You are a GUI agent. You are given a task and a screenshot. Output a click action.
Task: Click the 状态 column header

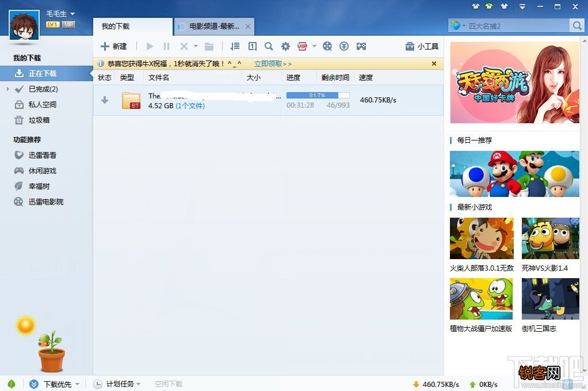(105, 78)
